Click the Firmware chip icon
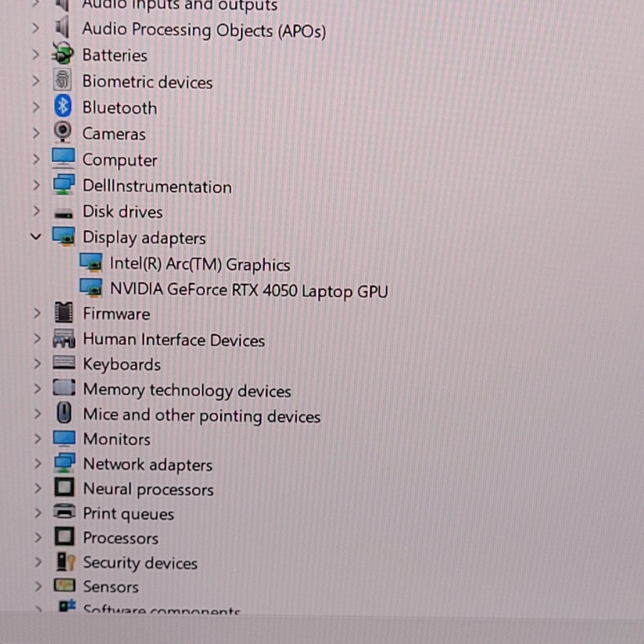 (x=64, y=313)
